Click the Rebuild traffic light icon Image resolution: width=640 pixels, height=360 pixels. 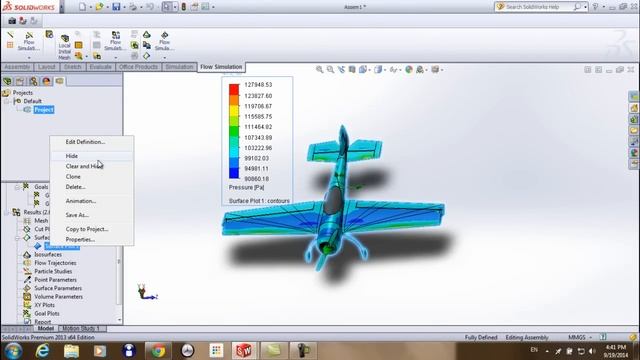point(184,7)
